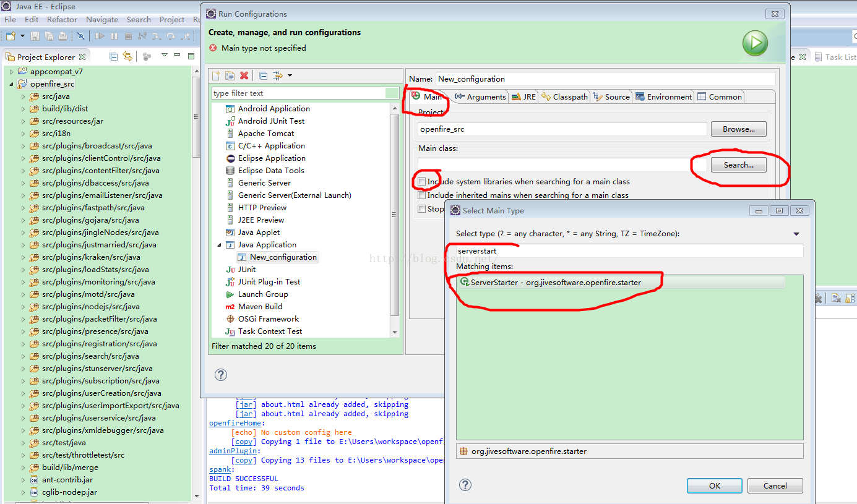Click Help icon in Select Main Type dialog
This screenshot has height=504, width=857.
coord(466,485)
